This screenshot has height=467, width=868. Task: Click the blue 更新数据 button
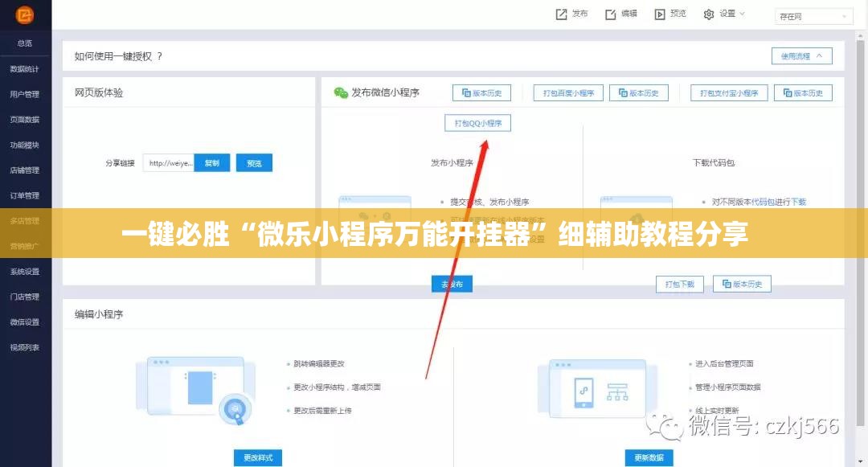(x=649, y=457)
